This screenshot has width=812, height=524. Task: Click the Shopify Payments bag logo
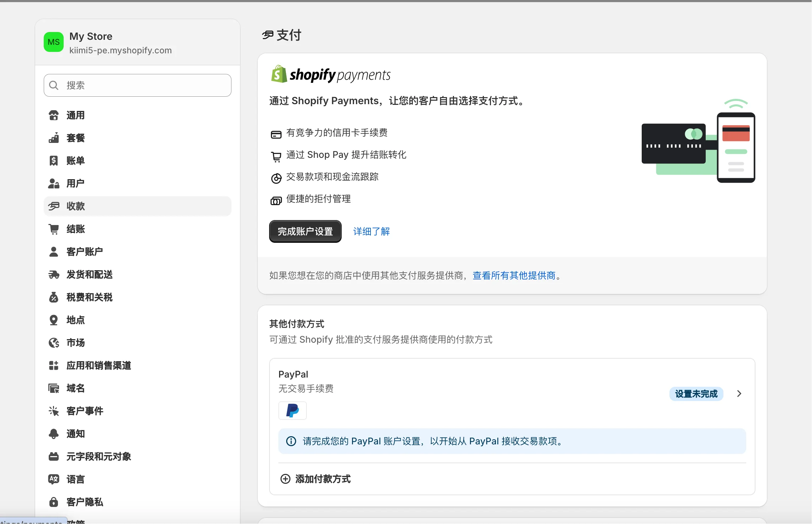click(x=279, y=74)
